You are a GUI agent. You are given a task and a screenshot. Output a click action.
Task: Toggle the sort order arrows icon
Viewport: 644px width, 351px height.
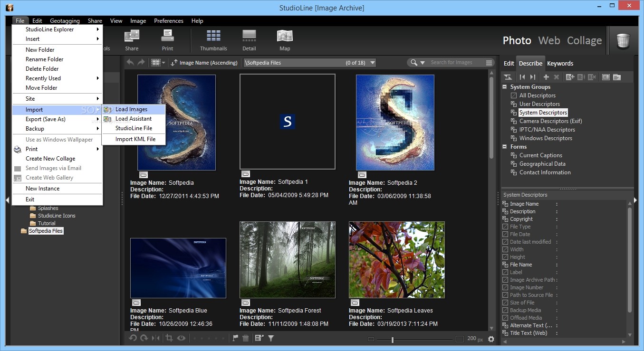coord(174,63)
